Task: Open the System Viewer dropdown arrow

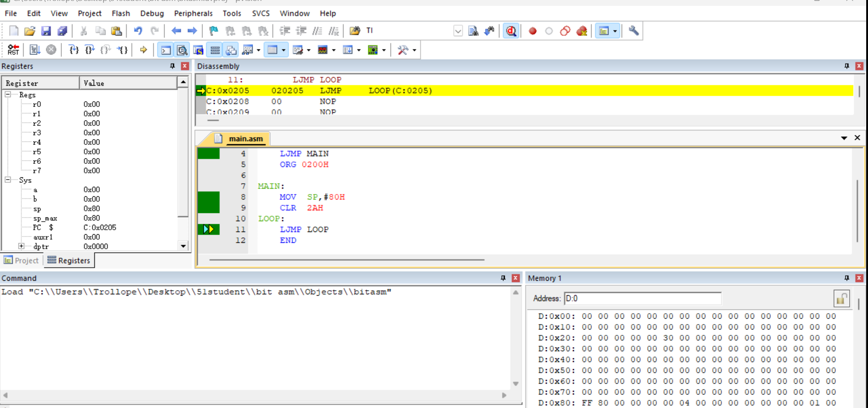Action: pos(384,50)
